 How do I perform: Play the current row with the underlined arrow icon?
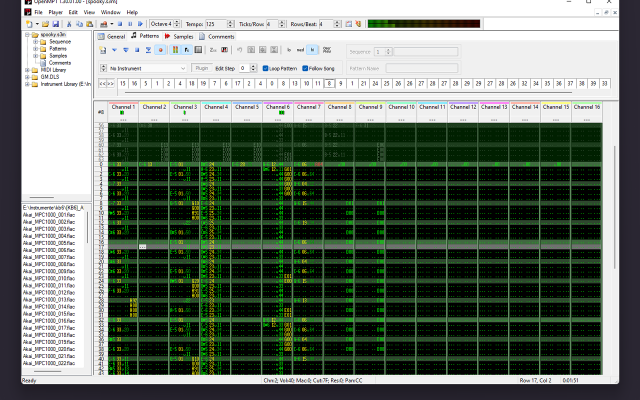tap(149, 50)
